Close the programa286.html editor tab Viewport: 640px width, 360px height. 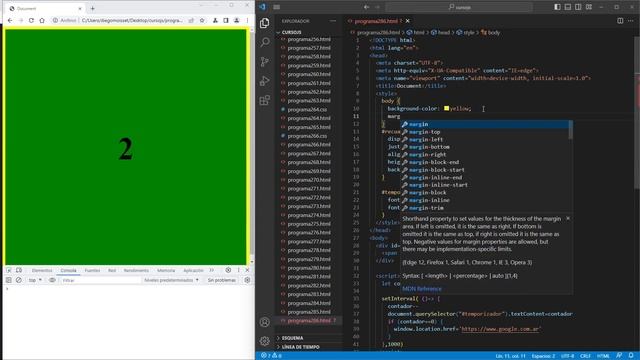[x=407, y=21]
